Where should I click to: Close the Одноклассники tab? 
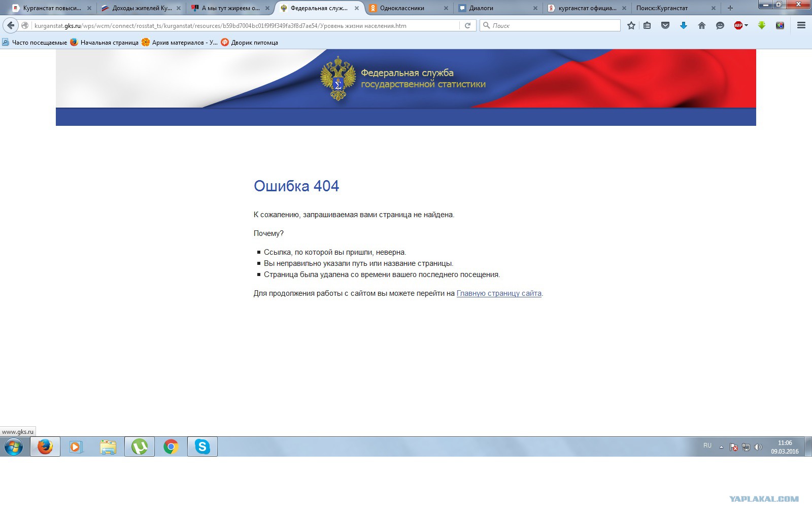446,8
